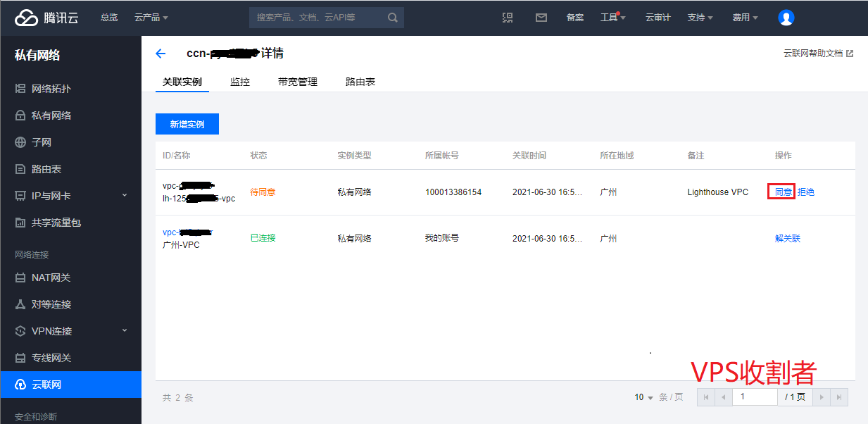Click 解关联 for 广州-VPC
The height and width of the screenshot is (424, 868).
tap(787, 238)
